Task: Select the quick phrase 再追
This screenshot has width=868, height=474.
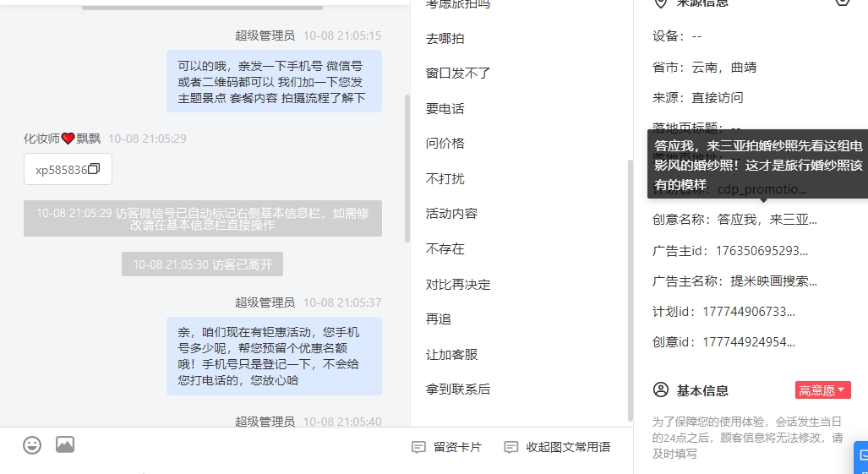Action: pos(439,319)
